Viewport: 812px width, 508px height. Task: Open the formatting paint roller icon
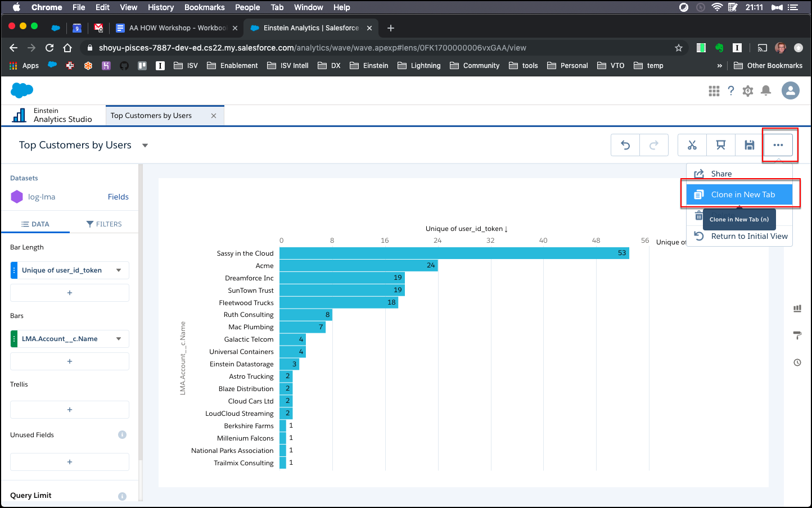pyautogui.click(x=797, y=335)
